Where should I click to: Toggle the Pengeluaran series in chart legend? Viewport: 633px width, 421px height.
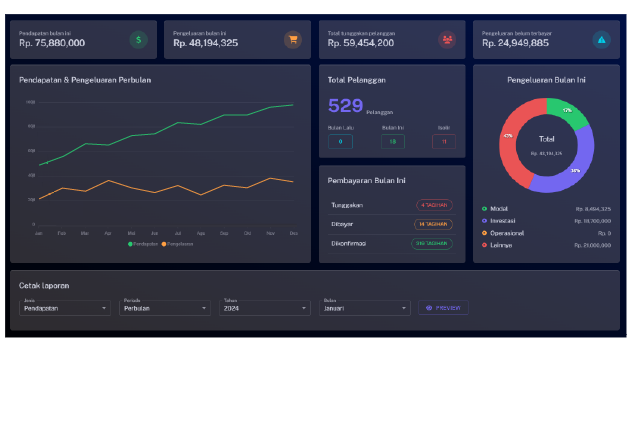(178, 243)
